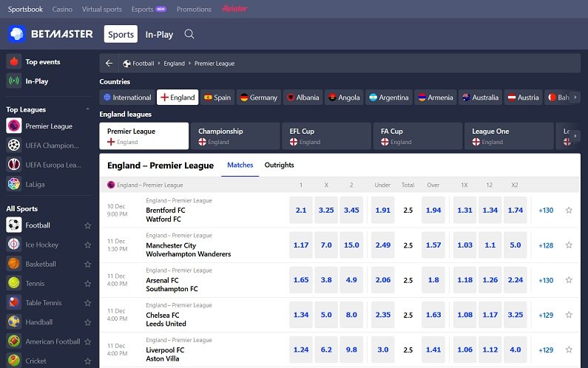Star the Brentford FC vs Watford FC match
The height and width of the screenshot is (368, 588).
click(x=569, y=210)
